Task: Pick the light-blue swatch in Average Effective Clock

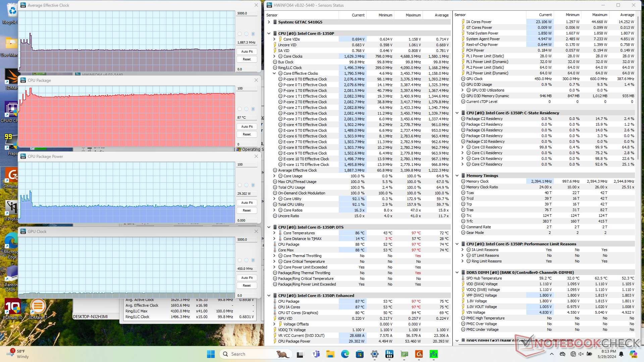Action: pyautogui.click(x=246, y=34)
